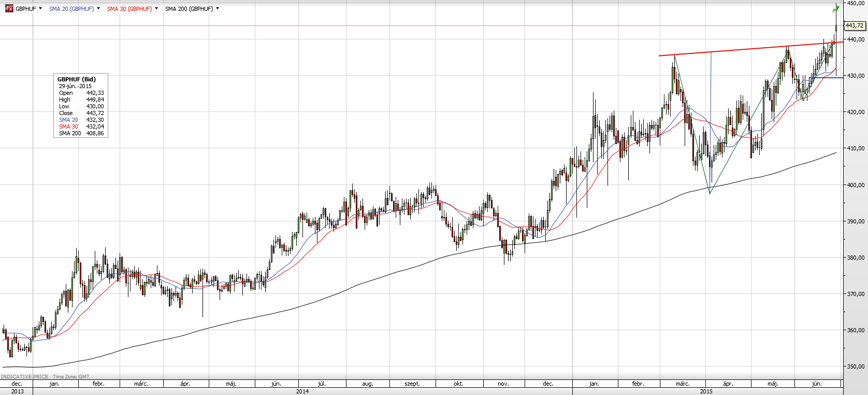
Task: Click the green arrow marker above last candle
Action: [836, 9]
